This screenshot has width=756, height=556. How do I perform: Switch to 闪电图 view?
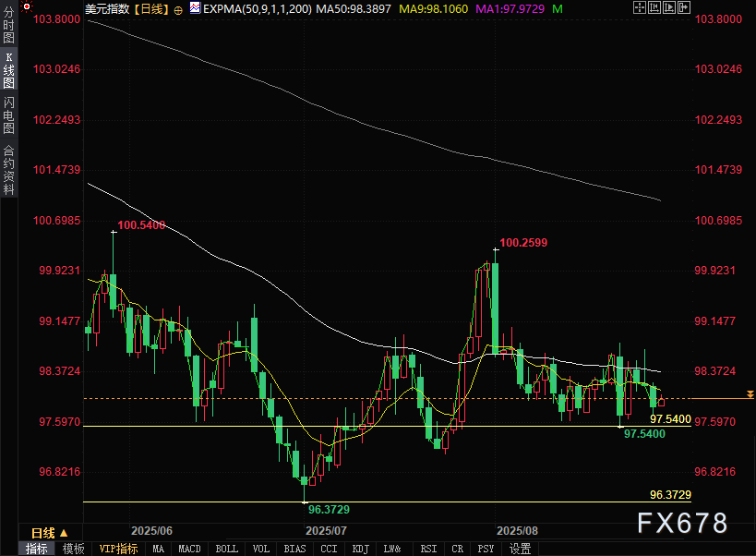8,115
